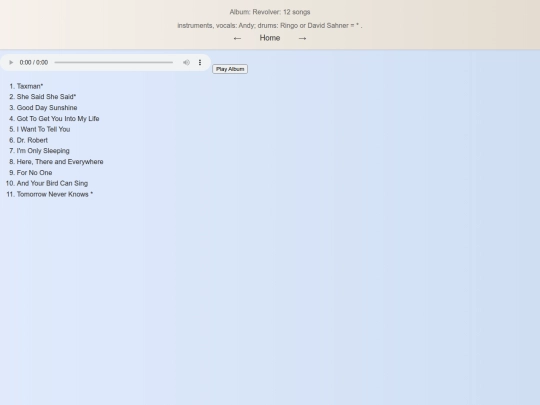Screen dimensions: 540x405
Task: Click the 0:00 / 0:00 time display
Action: pos(34,62)
